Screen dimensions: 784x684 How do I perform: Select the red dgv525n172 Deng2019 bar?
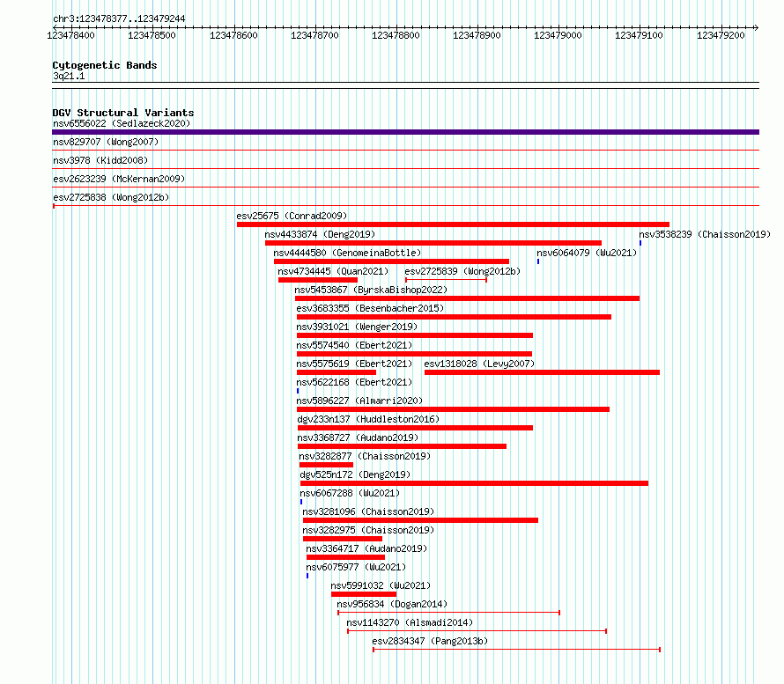(475, 483)
